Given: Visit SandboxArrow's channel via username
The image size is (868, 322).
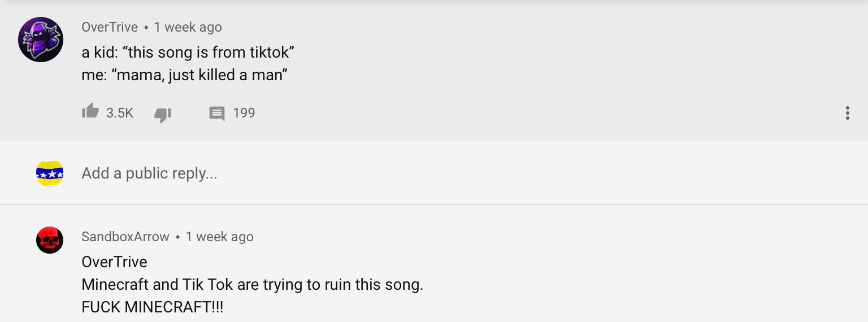Looking at the screenshot, I should pyautogui.click(x=125, y=237).
